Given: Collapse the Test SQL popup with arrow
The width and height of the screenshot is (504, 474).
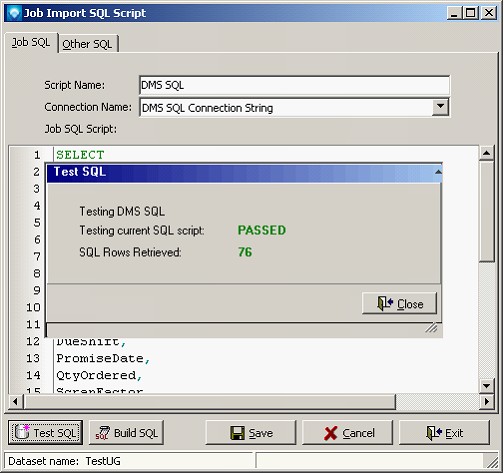Looking at the screenshot, I should click(x=438, y=172).
